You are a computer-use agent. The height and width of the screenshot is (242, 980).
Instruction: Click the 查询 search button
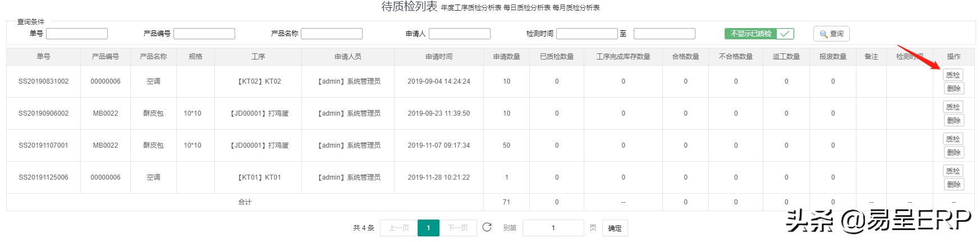coord(831,34)
